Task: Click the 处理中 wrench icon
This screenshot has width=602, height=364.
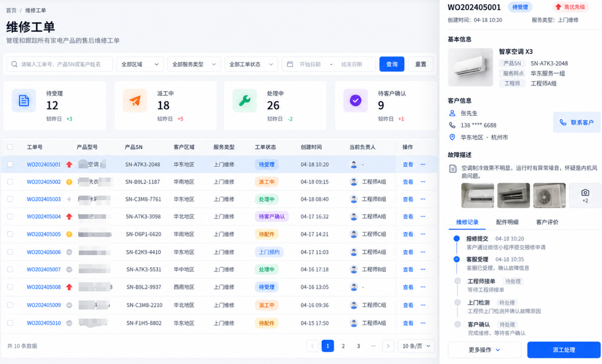Action: coord(244,101)
